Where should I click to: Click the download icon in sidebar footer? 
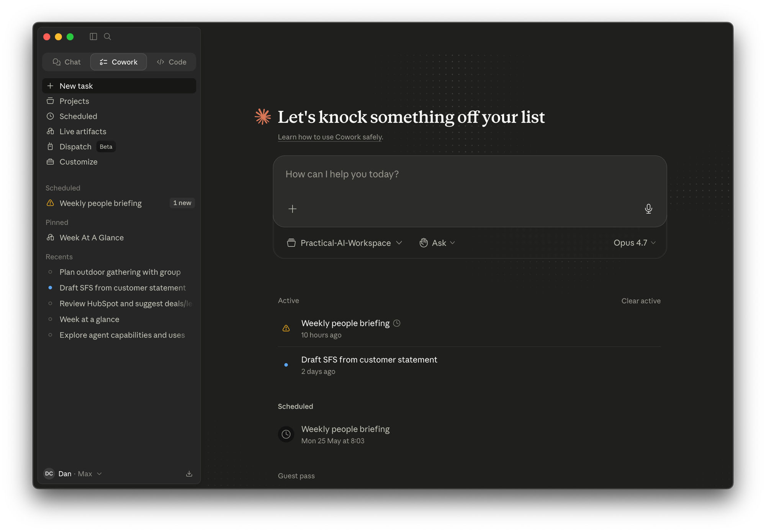189,474
